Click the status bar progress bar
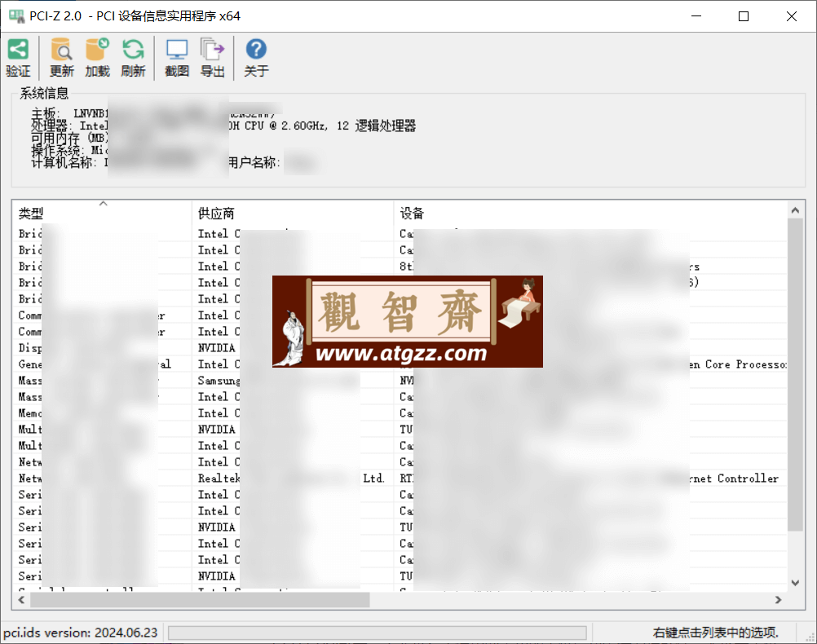The image size is (817, 644). 378,633
